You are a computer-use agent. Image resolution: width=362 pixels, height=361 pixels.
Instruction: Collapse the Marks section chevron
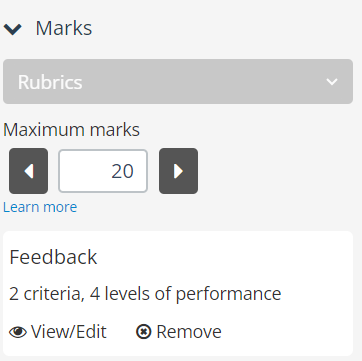pos(13,29)
